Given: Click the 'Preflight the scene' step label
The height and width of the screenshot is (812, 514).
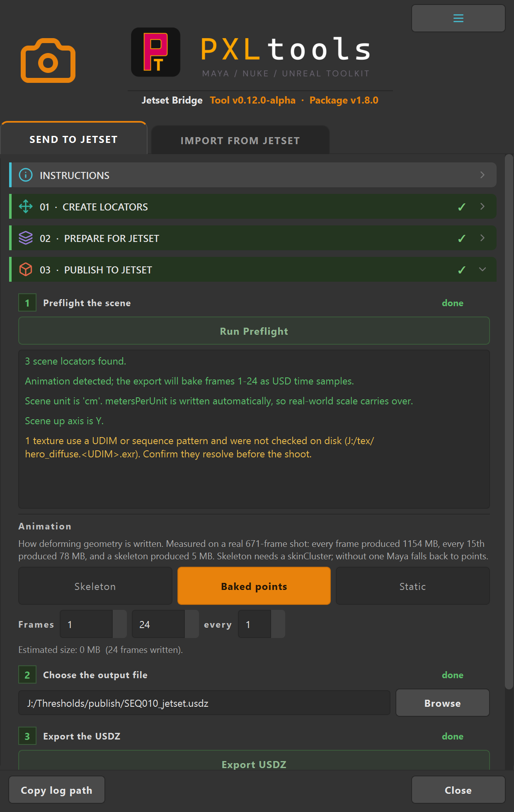Looking at the screenshot, I should point(87,303).
